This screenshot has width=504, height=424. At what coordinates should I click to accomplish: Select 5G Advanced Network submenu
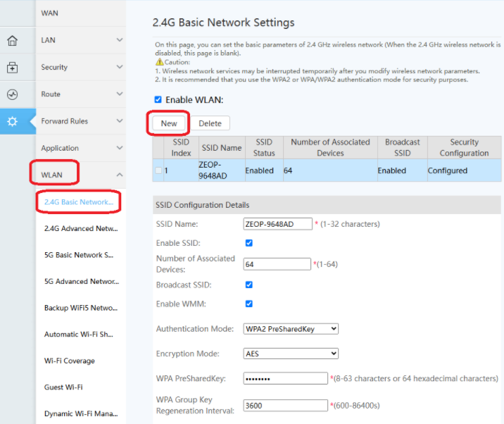point(82,282)
